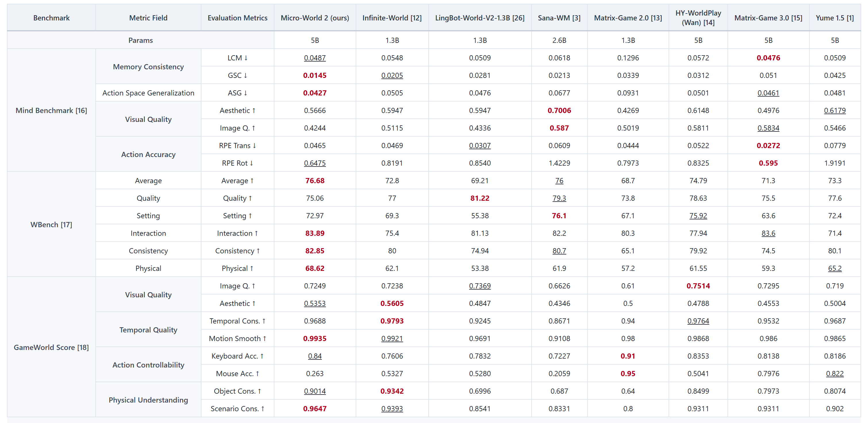Click the Physical Understanding metric field cell
The image size is (868, 423).
148,400
